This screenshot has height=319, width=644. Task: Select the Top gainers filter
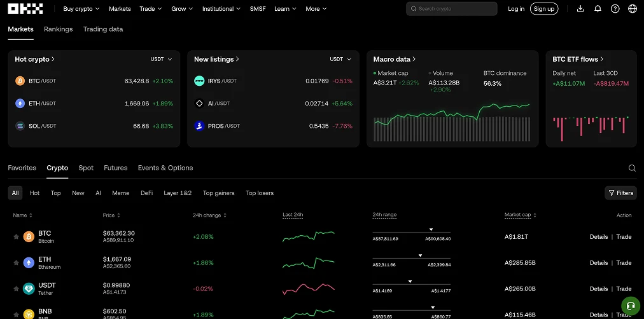pyautogui.click(x=218, y=193)
